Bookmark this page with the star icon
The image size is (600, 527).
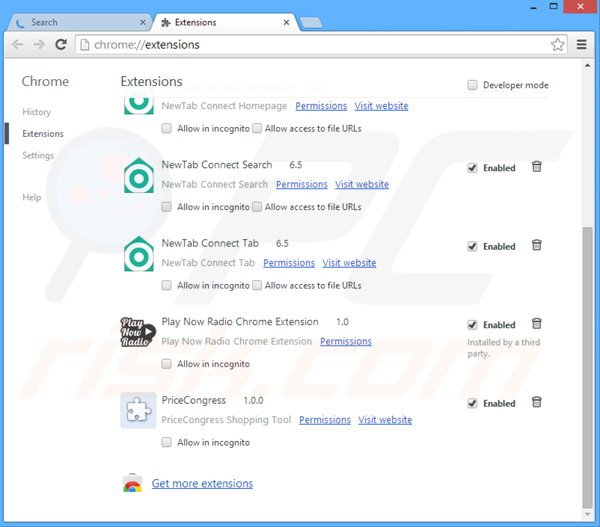pos(557,45)
